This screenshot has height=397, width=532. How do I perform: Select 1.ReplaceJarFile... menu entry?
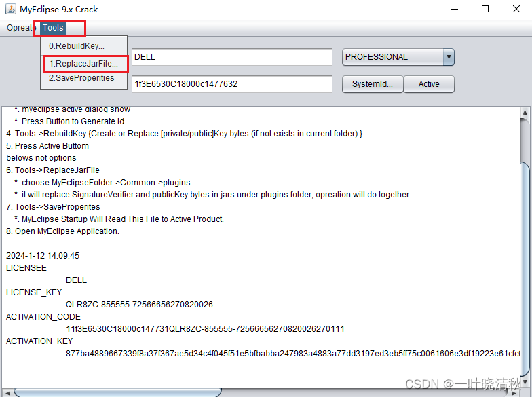pyautogui.click(x=84, y=64)
